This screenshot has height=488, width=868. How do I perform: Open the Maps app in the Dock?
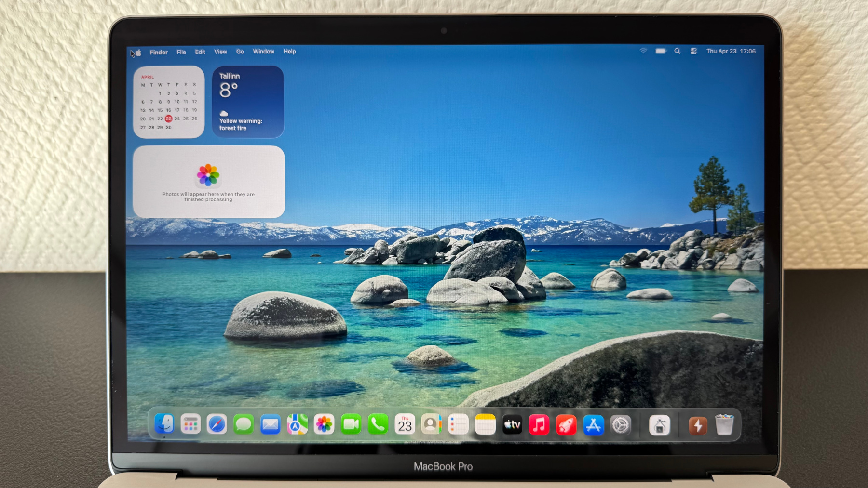pyautogui.click(x=298, y=425)
